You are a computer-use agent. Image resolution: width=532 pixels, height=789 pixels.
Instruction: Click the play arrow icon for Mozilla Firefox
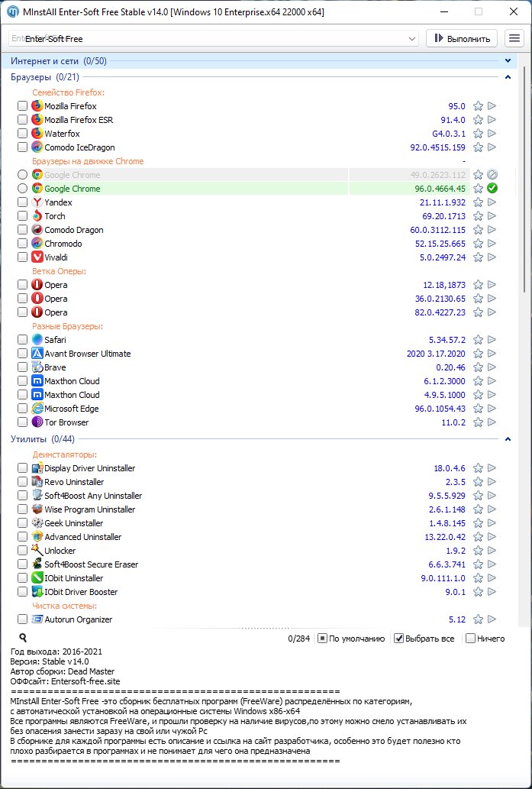(492, 106)
